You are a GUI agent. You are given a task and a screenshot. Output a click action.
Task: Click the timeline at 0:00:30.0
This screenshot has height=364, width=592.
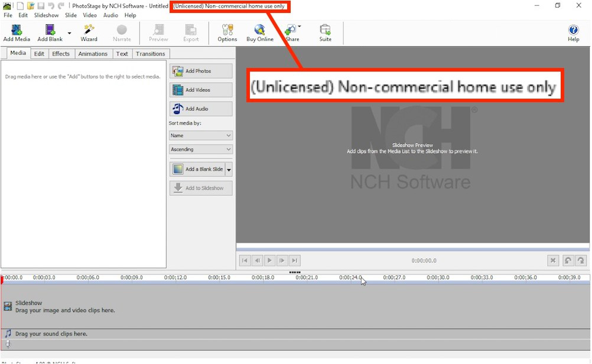[438, 278]
